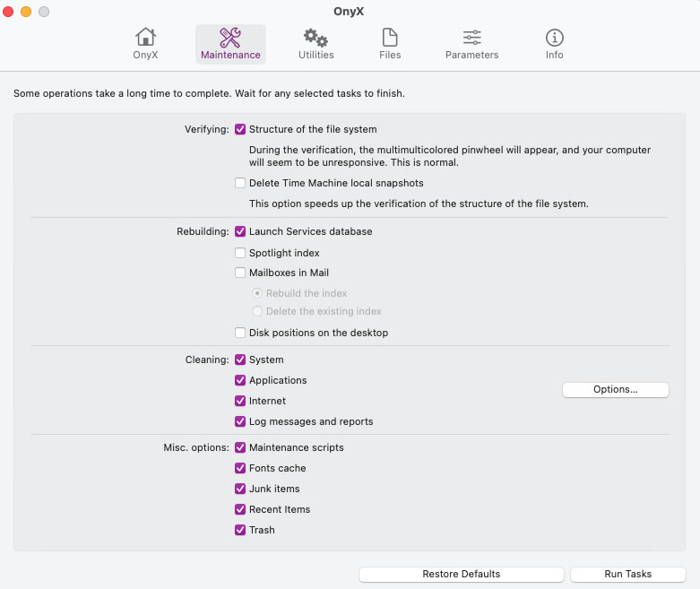The image size is (700, 589).
Task: Enable Delete Time Machine local snapshots
Action: pyautogui.click(x=240, y=183)
